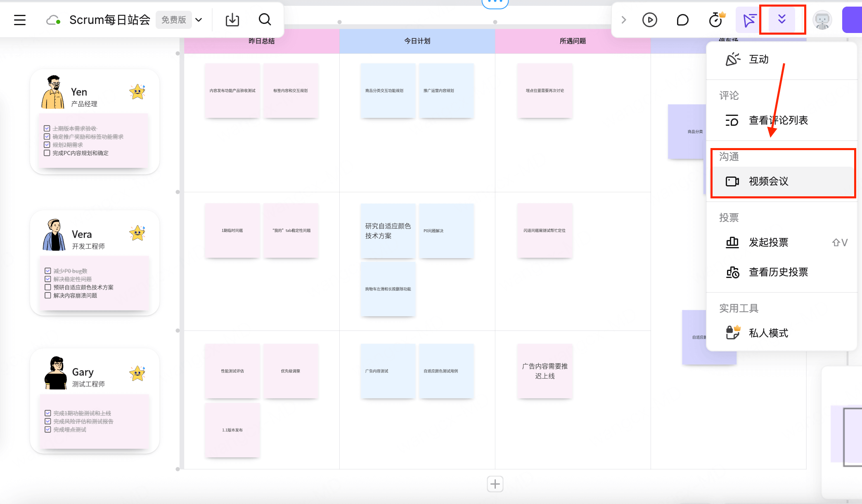Enable 私人模式 under 实用工具

(768, 333)
